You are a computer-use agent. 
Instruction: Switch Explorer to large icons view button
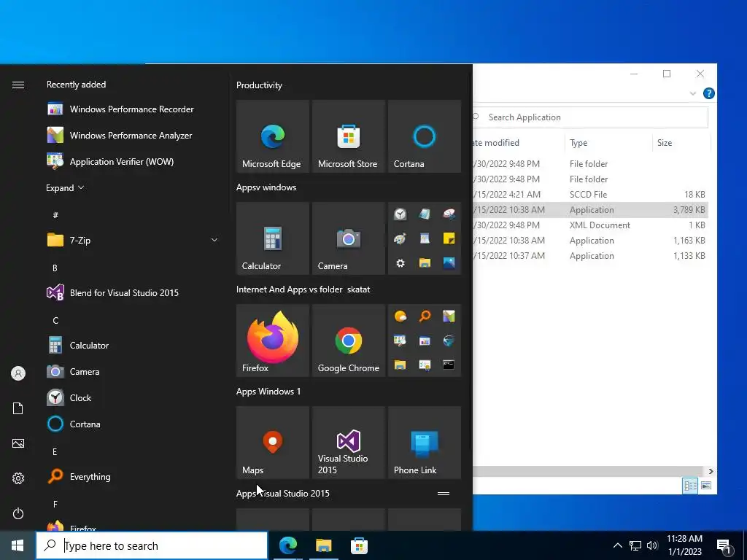[x=706, y=485]
